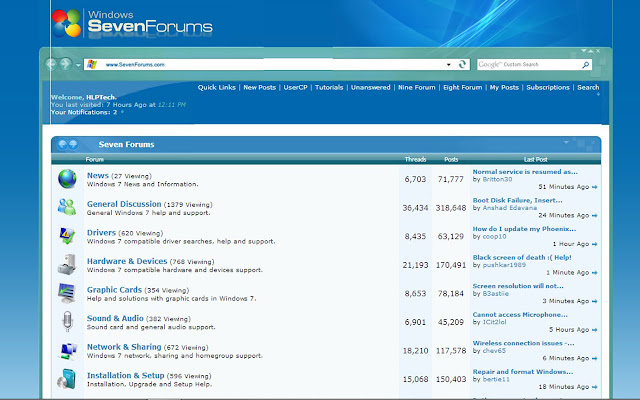Image resolution: width=640 pixels, height=400 pixels.
Task: Open the Drivers forum
Action: pyautogui.click(x=101, y=233)
